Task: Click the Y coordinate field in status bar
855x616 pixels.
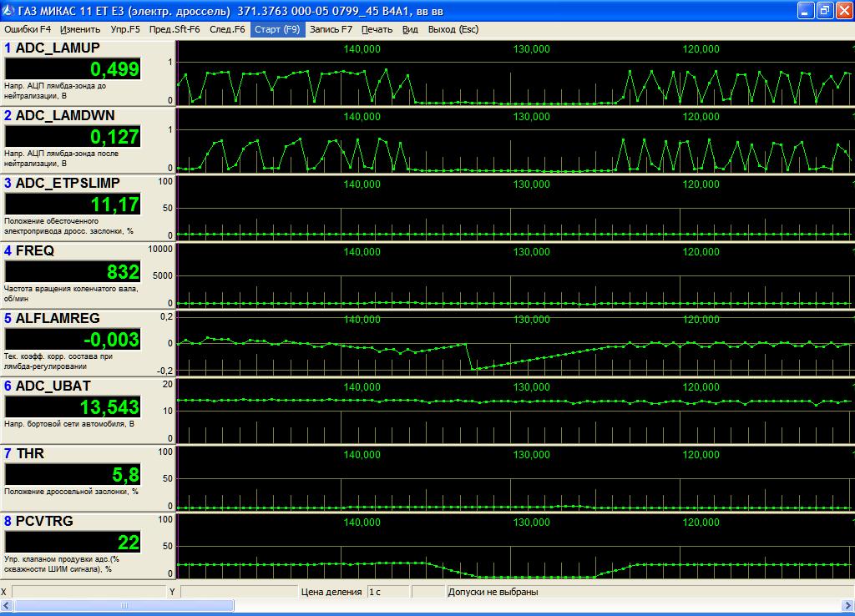Action: tap(238, 592)
